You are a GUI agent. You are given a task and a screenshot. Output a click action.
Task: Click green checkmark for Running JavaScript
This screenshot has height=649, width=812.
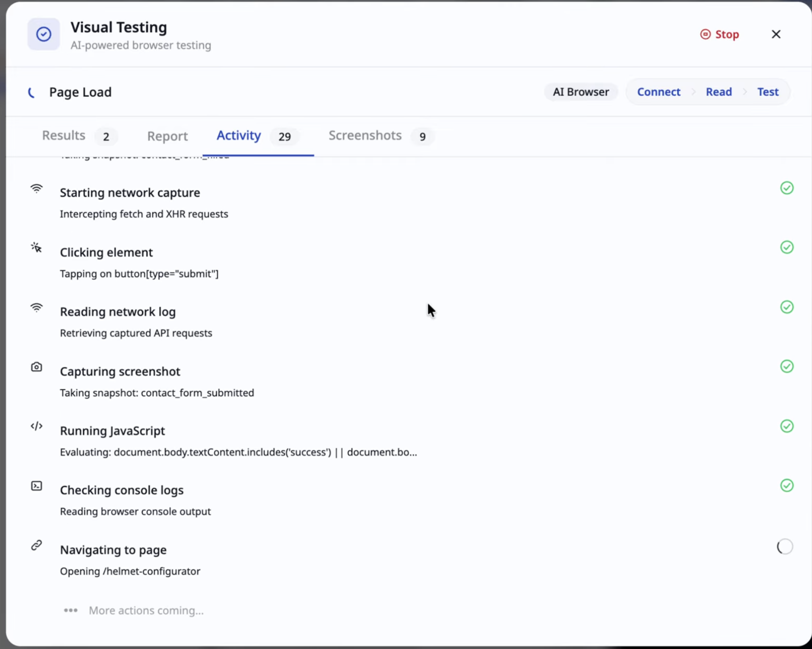[x=787, y=426]
